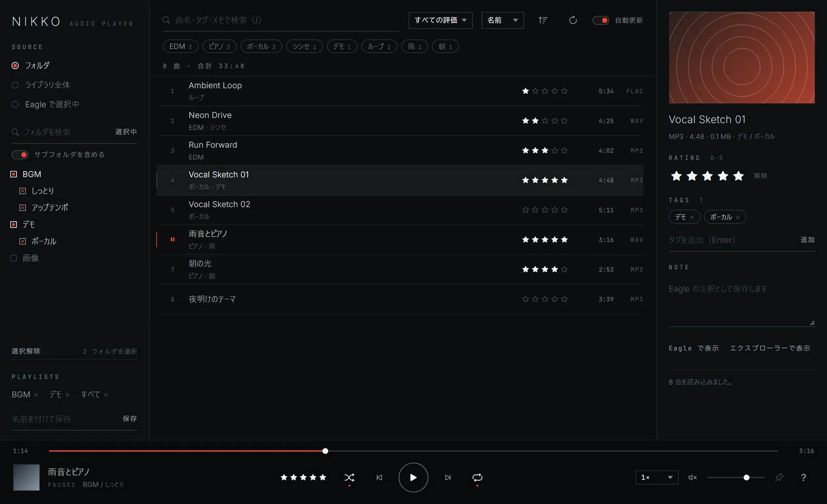Set Ambient Loop rating to two stars
This screenshot has height=504, width=827.
(x=535, y=91)
